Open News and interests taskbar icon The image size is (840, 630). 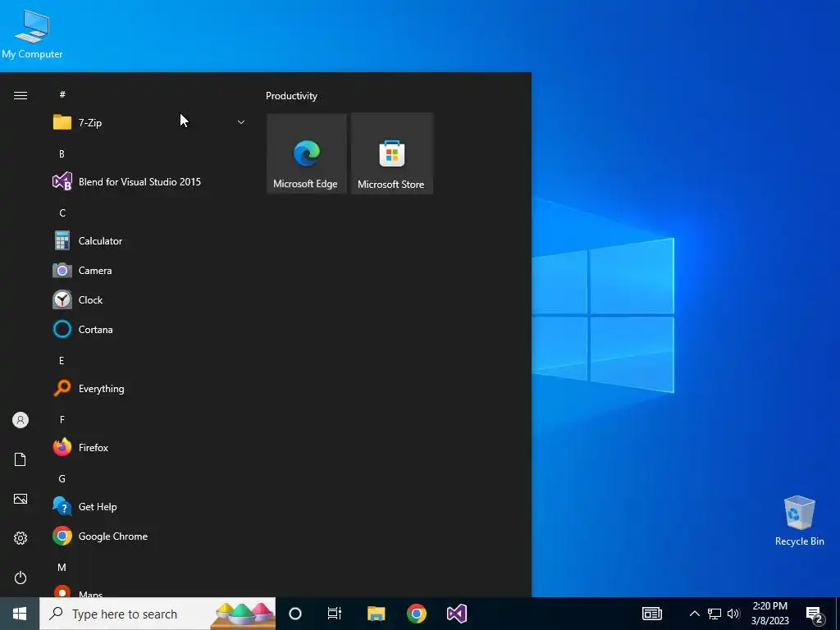pyautogui.click(x=652, y=614)
